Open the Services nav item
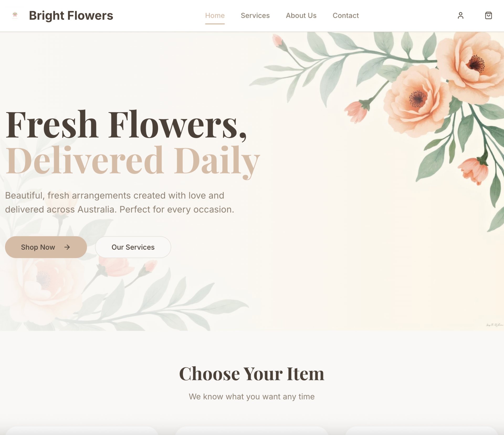The image size is (504, 435). click(x=255, y=15)
